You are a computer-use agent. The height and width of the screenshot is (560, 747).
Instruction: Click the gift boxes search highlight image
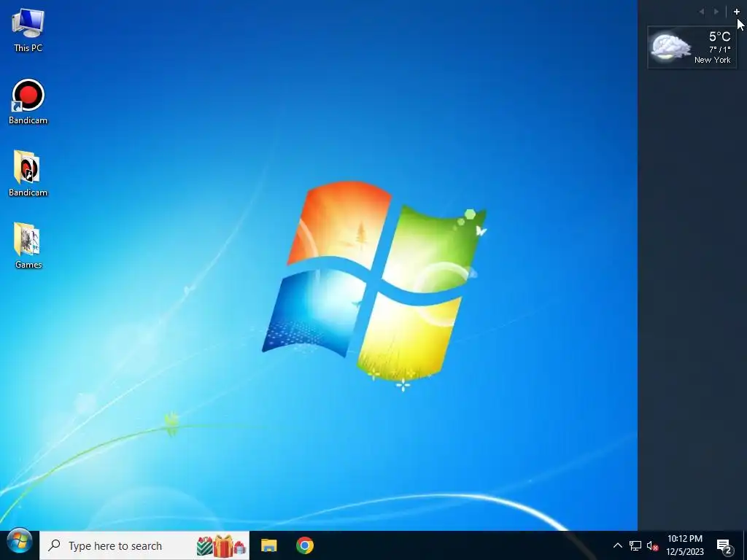pos(222,545)
